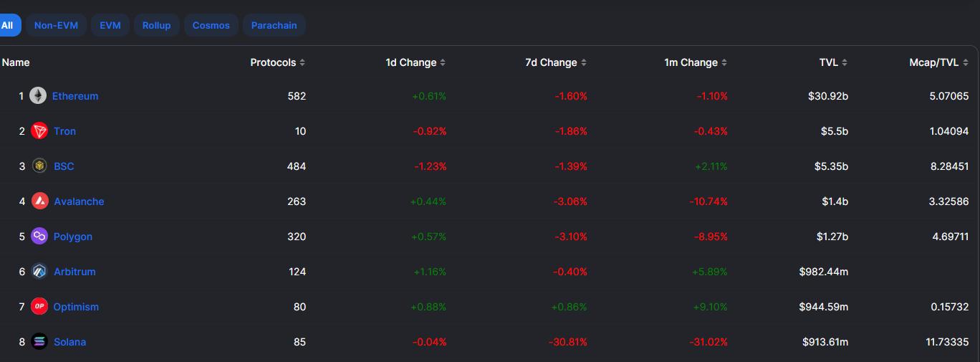
Task: Select the Rollup filter tab
Action: tap(156, 26)
